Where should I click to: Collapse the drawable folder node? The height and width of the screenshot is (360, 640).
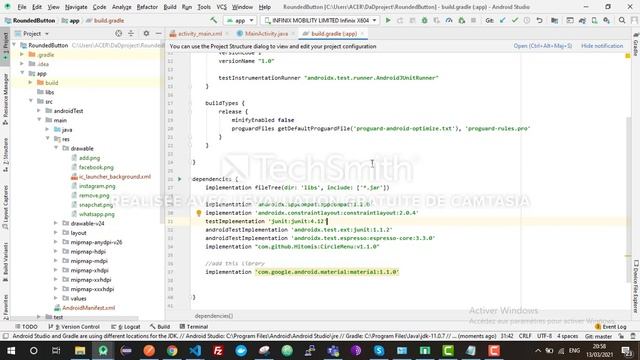56,148
